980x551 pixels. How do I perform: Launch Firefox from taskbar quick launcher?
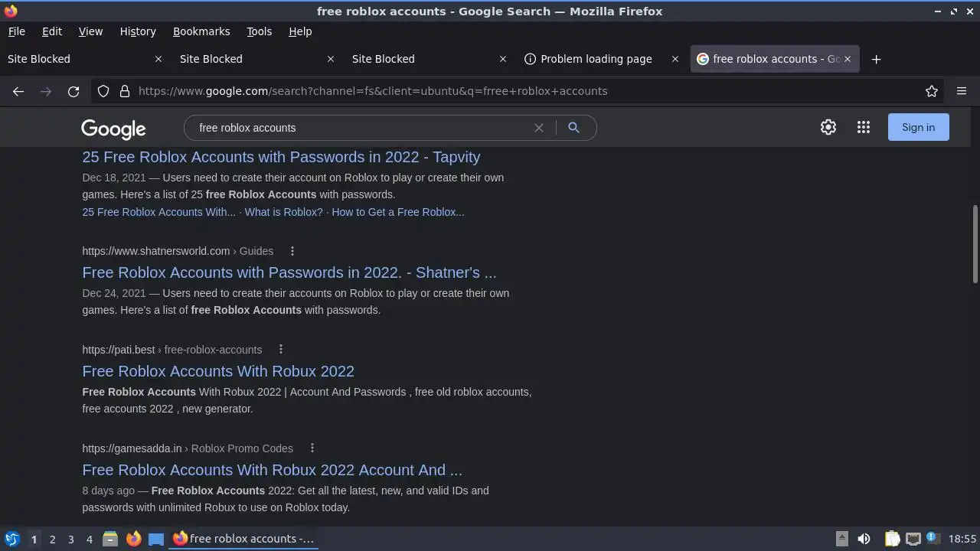133,539
